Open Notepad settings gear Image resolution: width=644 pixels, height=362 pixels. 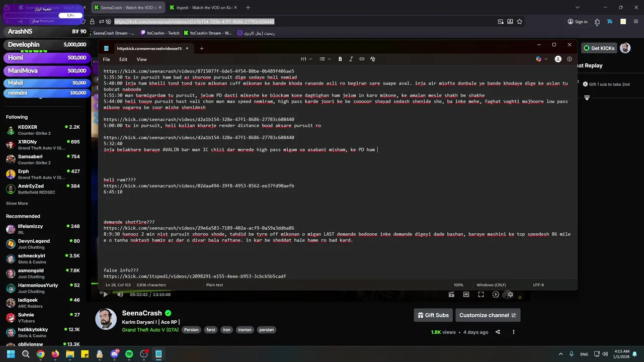(569, 59)
